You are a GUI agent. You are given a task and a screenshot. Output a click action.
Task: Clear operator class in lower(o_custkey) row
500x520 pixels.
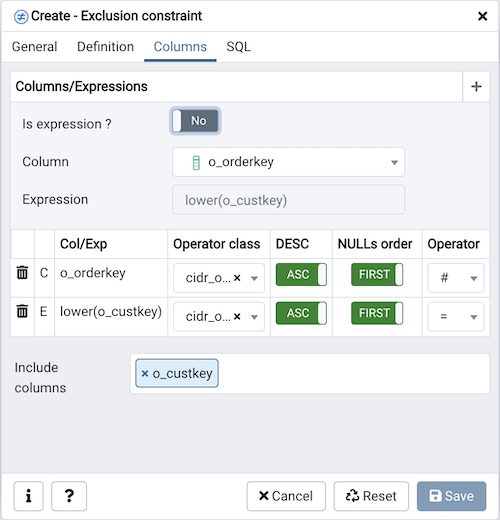(237, 316)
